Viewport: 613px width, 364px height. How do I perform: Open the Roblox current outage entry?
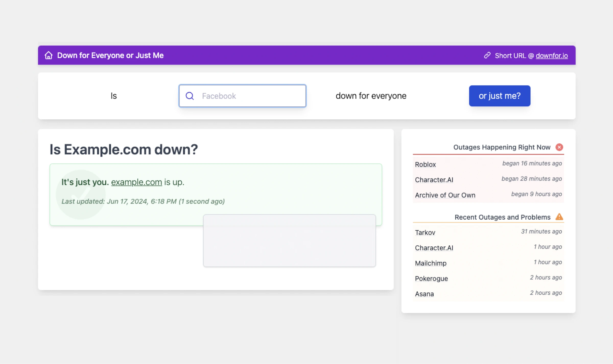point(425,165)
